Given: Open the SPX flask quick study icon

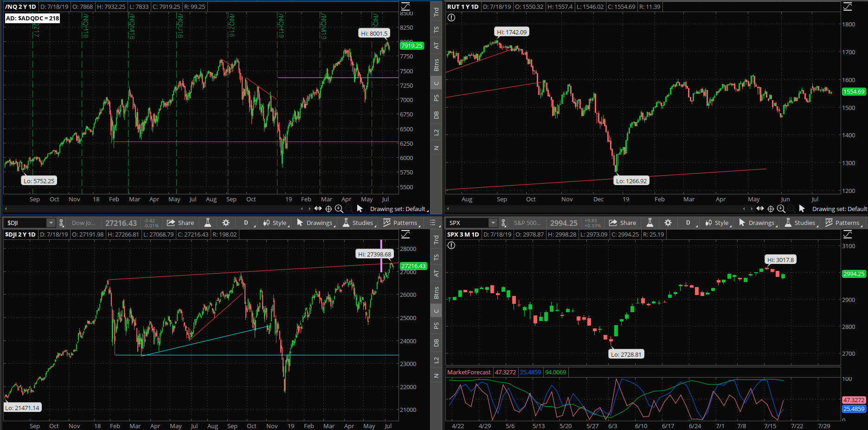Looking at the screenshot, I should pos(650,223).
